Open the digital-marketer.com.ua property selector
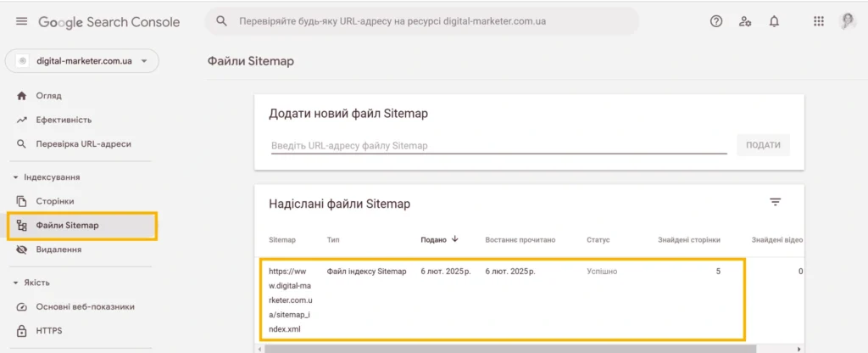The width and height of the screenshot is (868, 353). point(82,61)
